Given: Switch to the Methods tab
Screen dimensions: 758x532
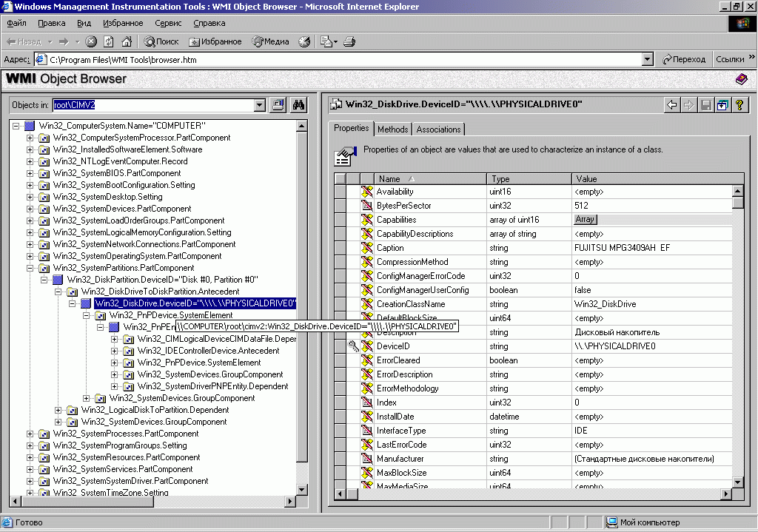Looking at the screenshot, I should click(x=392, y=129).
